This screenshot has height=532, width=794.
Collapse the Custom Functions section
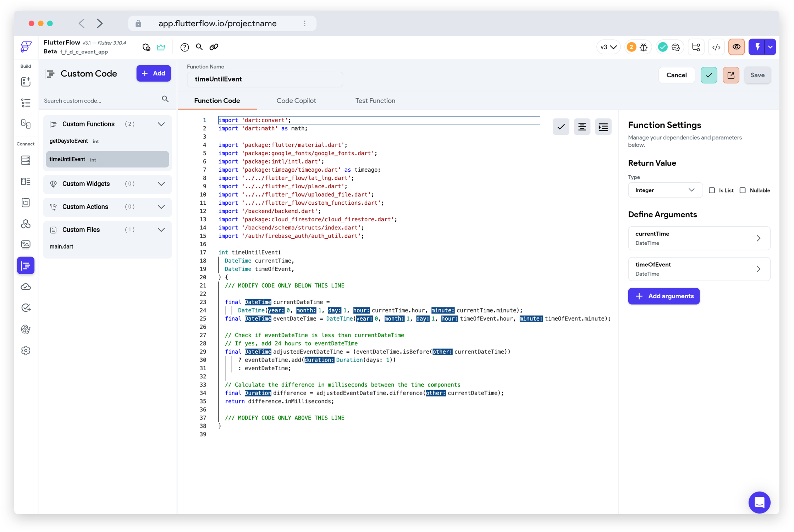pos(161,124)
